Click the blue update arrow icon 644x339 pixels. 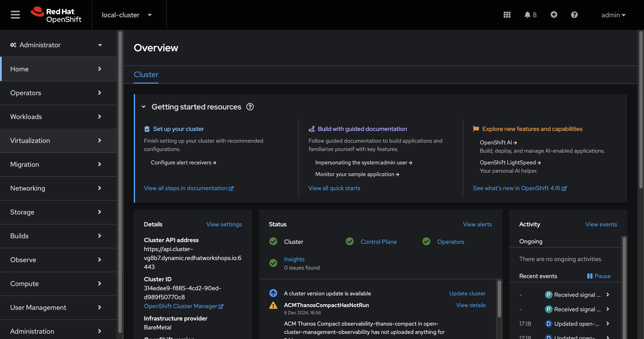coord(273,293)
